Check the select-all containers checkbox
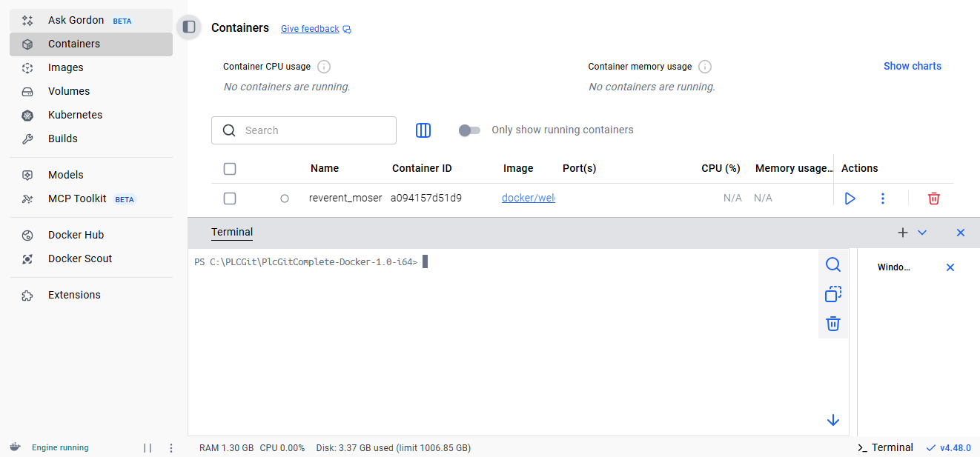Image resolution: width=980 pixels, height=457 pixels. (x=230, y=169)
